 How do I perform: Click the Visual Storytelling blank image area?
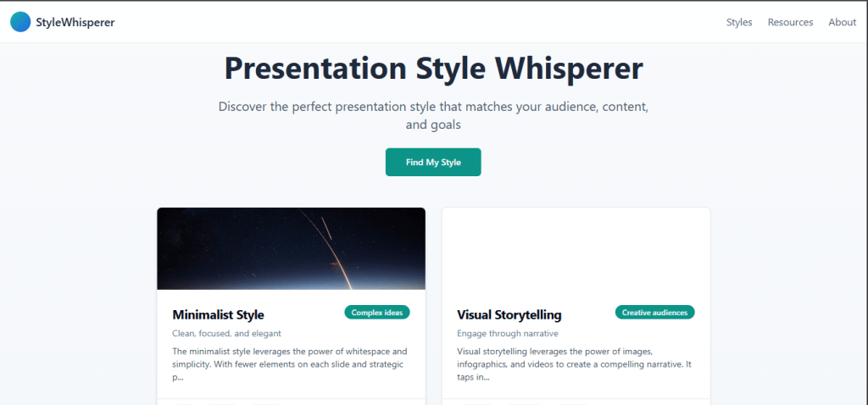(576, 248)
